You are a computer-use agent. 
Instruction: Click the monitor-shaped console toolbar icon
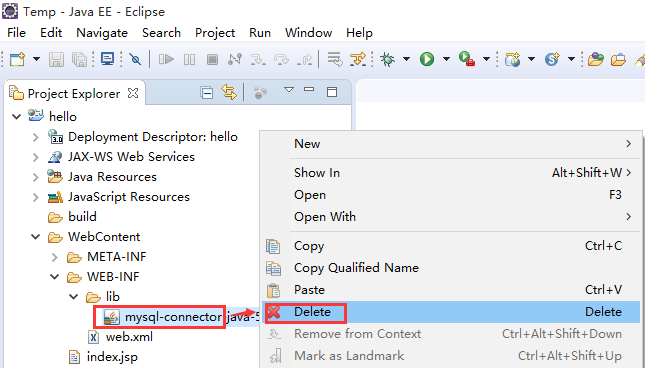pyautogui.click(x=107, y=59)
